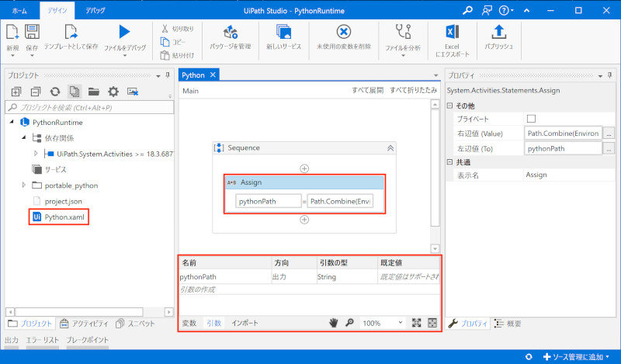Viewport: 621px width, 364px height.
Task: Click the Python.xaml file in tree
Action: (x=59, y=217)
